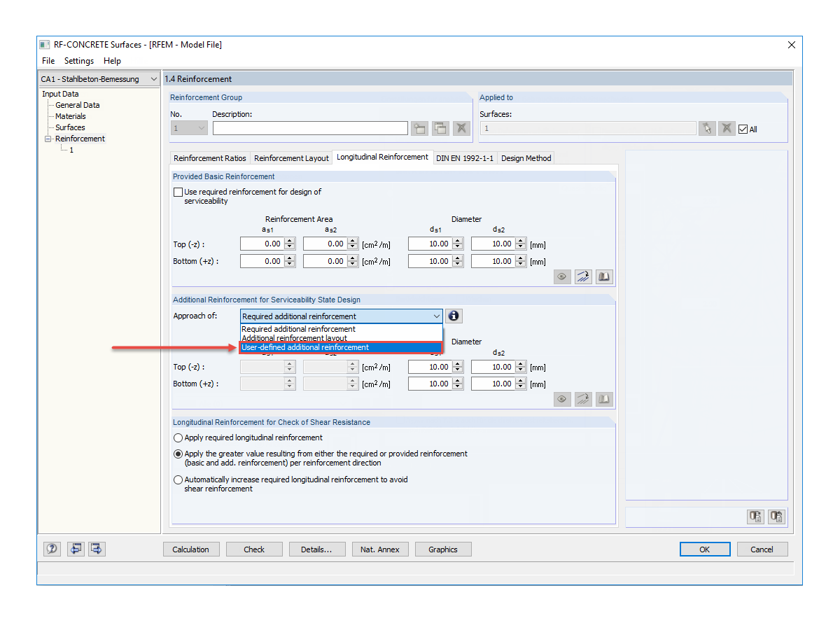Click the Check button
The width and height of the screenshot is (840, 630).
pos(254,549)
